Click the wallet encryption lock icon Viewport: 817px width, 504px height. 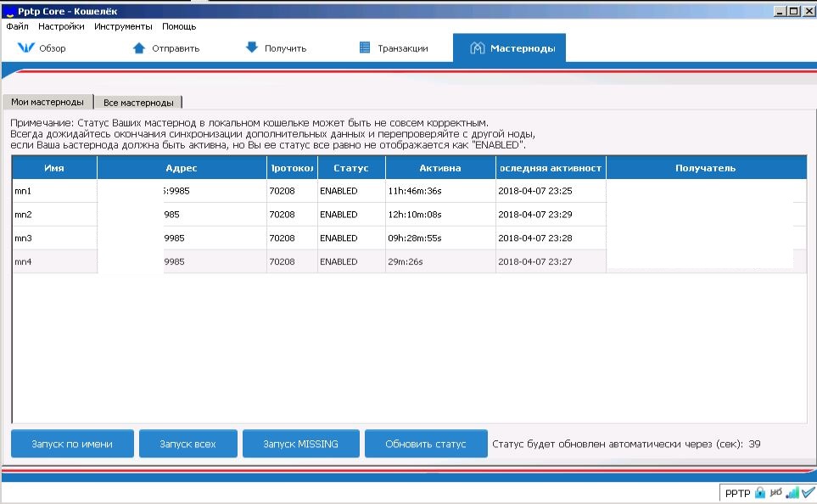[760, 492]
